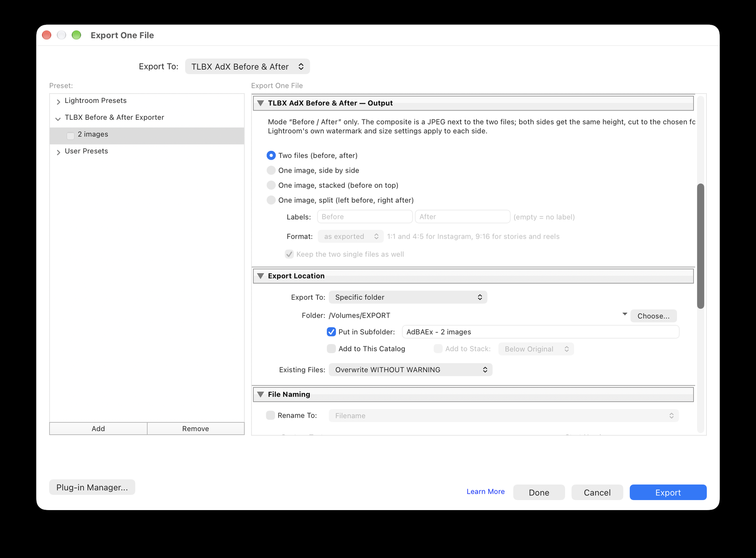Expand the User Presets chevron
756x558 pixels.
point(58,152)
